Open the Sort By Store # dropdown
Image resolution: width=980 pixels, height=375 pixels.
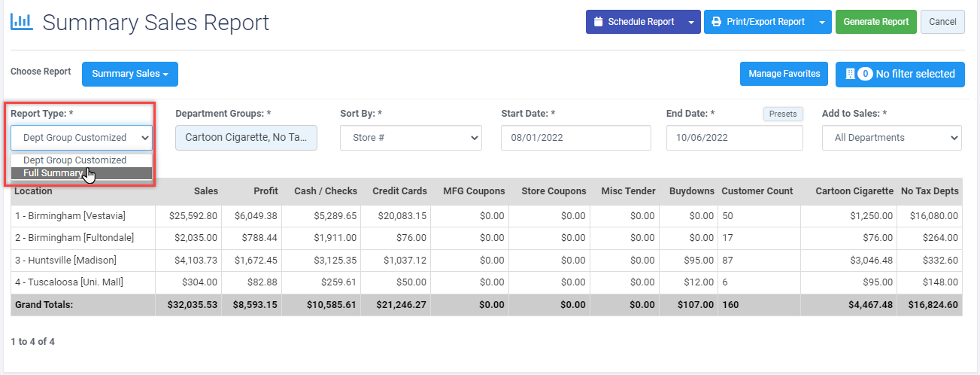[x=411, y=138]
